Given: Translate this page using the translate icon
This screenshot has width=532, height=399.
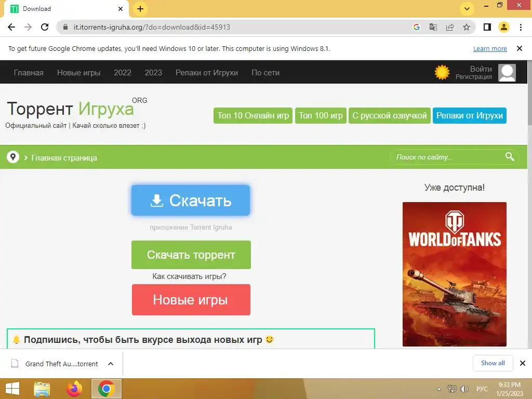Looking at the screenshot, I should click(x=433, y=27).
